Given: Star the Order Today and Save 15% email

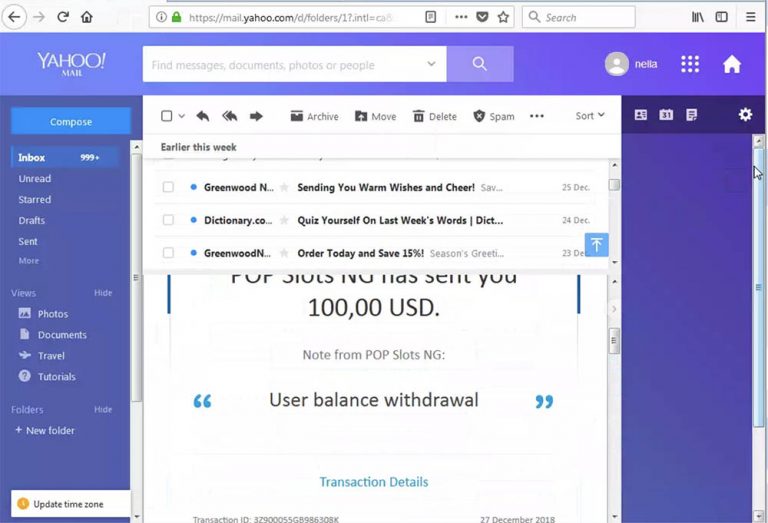Looking at the screenshot, I should click(x=284, y=253).
